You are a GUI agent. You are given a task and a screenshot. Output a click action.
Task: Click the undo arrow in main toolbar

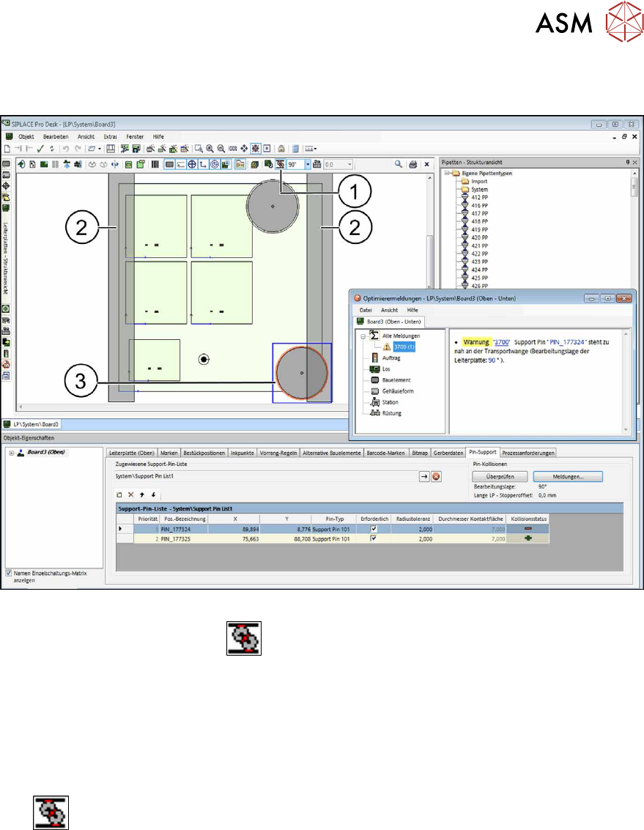(66, 149)
